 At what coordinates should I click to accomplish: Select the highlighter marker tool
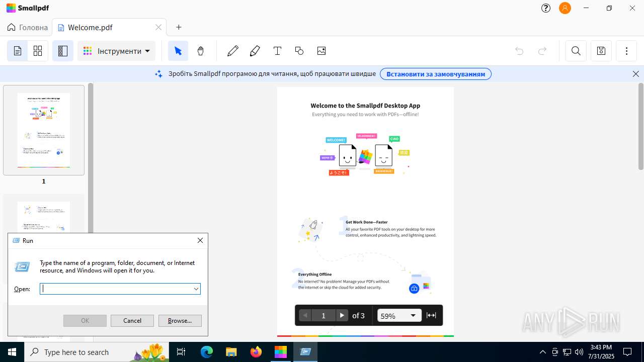255,51
